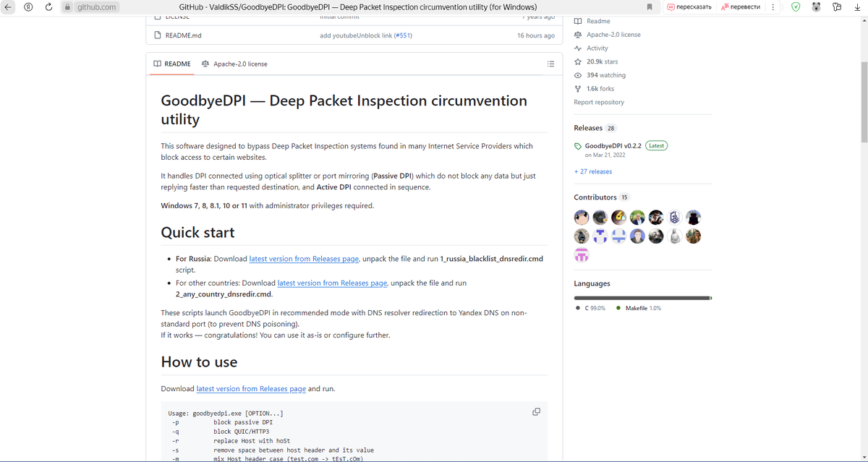The width and height of the screenshot is (868, 462).
Task: Click the bear extension icon
Action: click(x=816, y=7)
